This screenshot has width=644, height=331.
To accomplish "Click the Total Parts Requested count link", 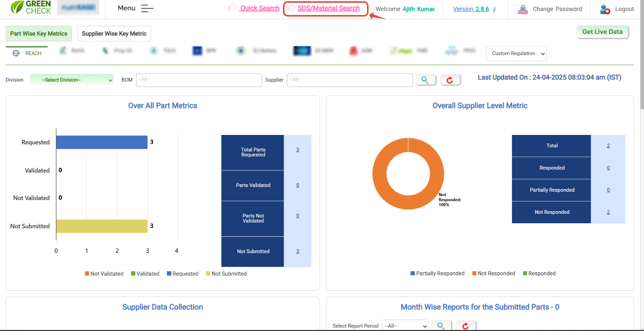I will tap(298, 150).
